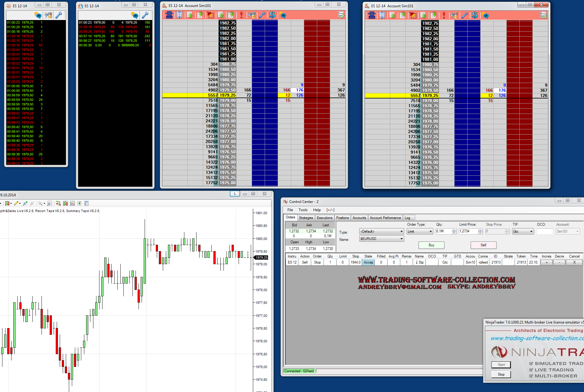
Task: Cancel the ES order with X button
Action: (x=574, y=262)
